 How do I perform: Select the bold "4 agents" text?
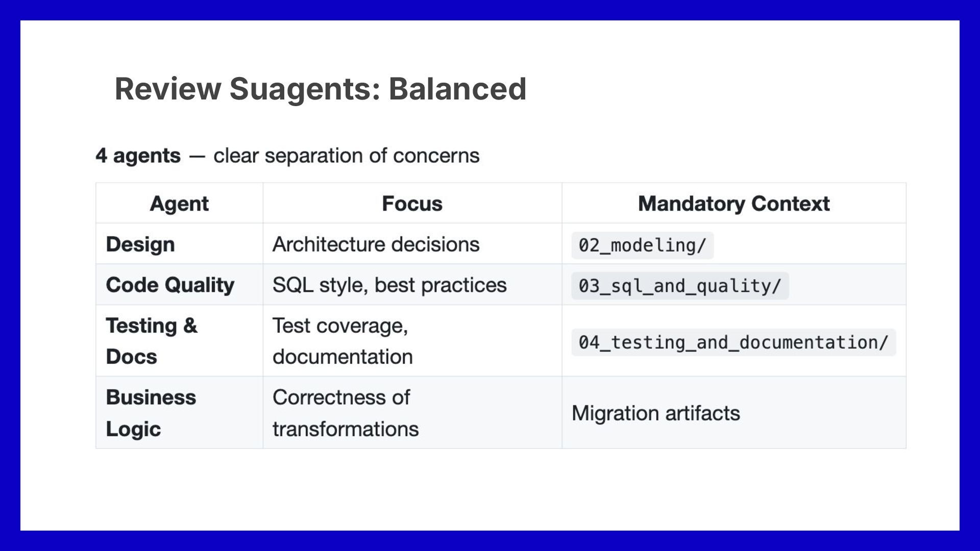[x=138, y=156]
